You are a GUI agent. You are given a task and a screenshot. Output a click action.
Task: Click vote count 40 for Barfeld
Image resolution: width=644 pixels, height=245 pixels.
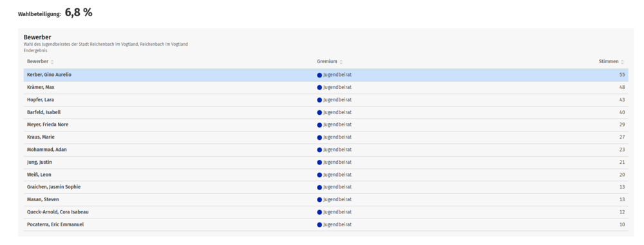(622, 112)
